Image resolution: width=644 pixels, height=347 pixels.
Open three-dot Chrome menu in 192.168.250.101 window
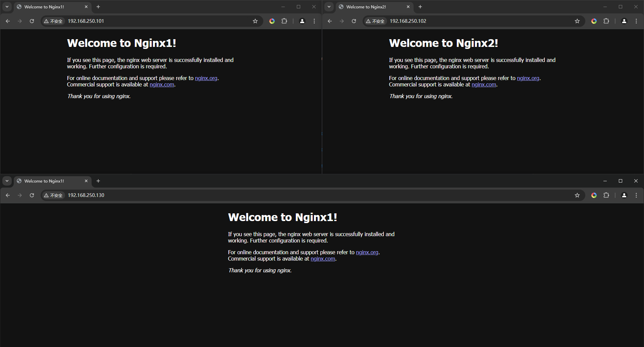(314, 21)
